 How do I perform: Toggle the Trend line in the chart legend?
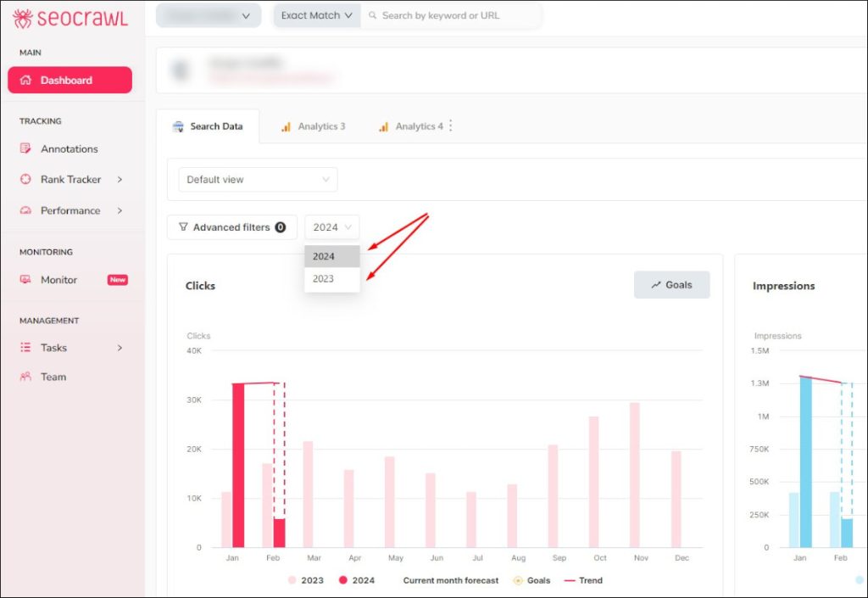(x=592, y=580)
